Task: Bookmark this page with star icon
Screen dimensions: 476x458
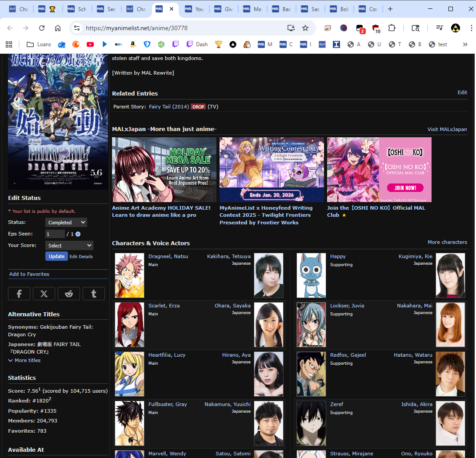Action: [305, 28]
